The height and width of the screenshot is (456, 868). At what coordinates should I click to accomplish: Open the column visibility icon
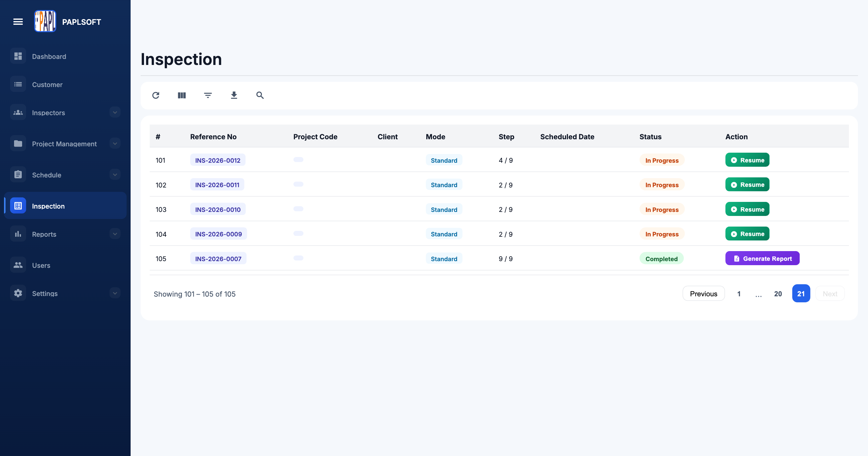(182, 95)
